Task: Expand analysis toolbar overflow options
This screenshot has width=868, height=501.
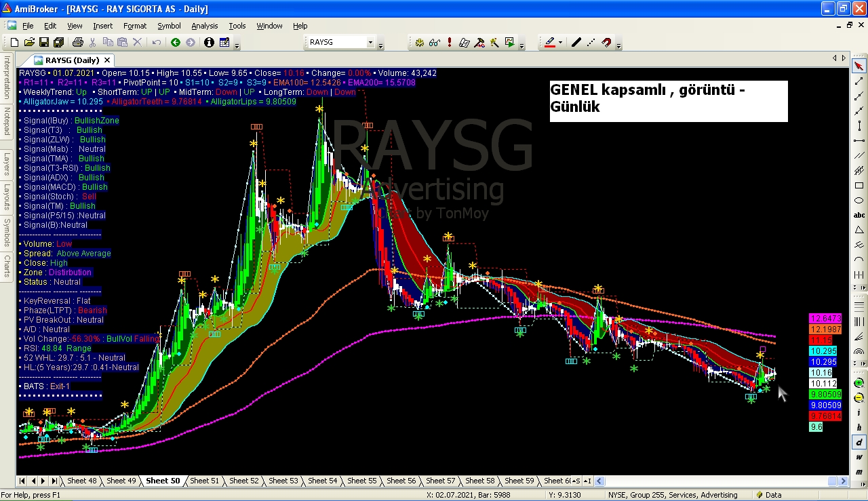Action: 521,45
